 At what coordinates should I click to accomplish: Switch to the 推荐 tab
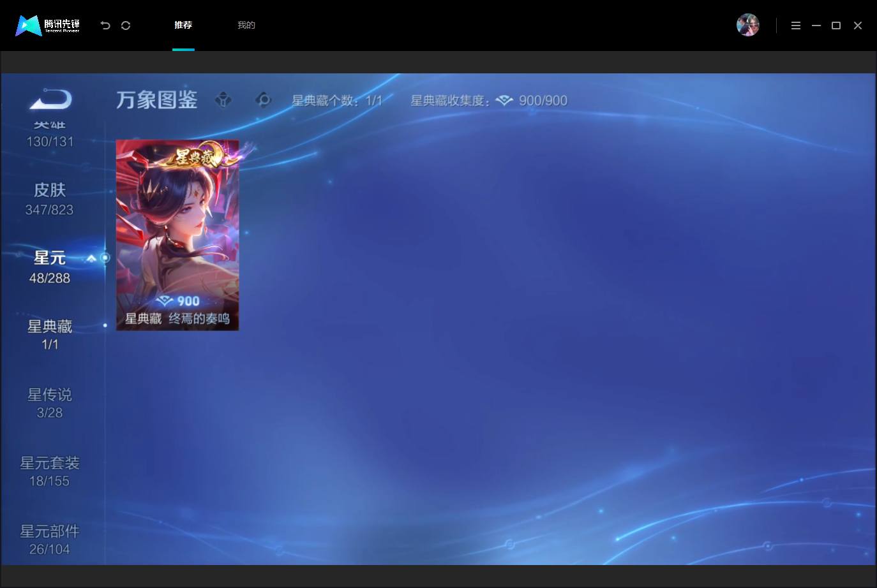(183, 25)
